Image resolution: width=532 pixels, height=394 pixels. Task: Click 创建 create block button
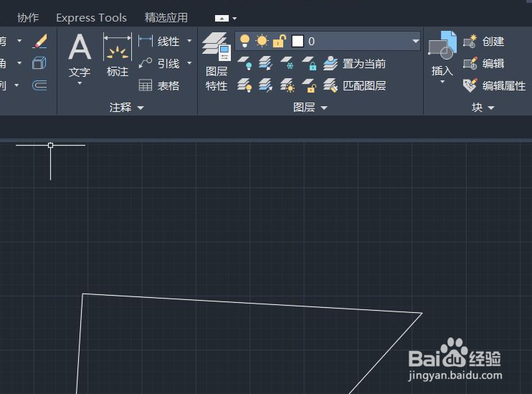point(484,42)
